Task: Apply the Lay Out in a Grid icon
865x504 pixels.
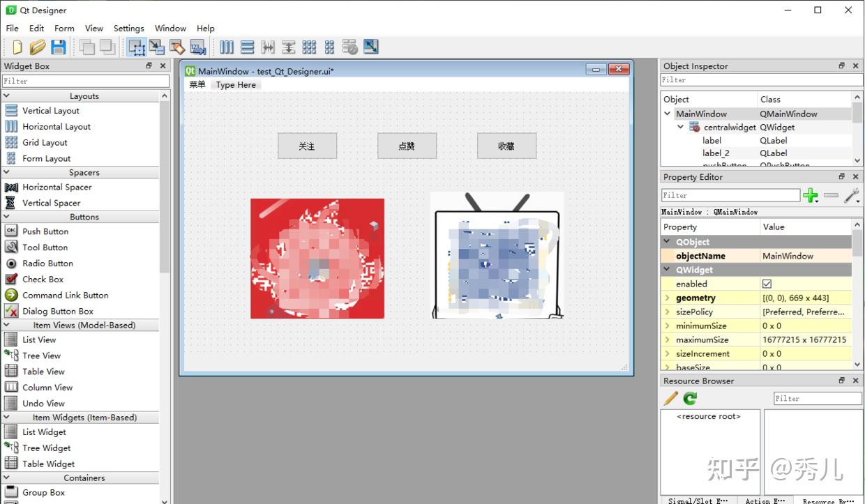Action: [309, 47]
